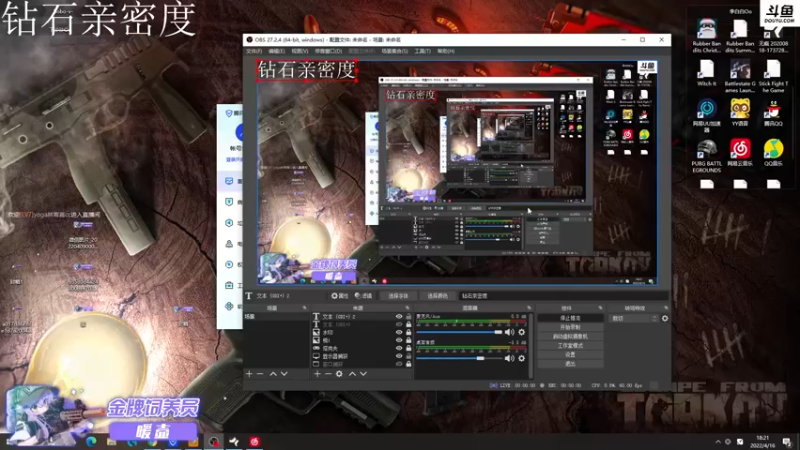The height and width of the screenshot is (450, 800).
Task: Adjust the desktop audio volume slider
Action: tap(459, 359)
